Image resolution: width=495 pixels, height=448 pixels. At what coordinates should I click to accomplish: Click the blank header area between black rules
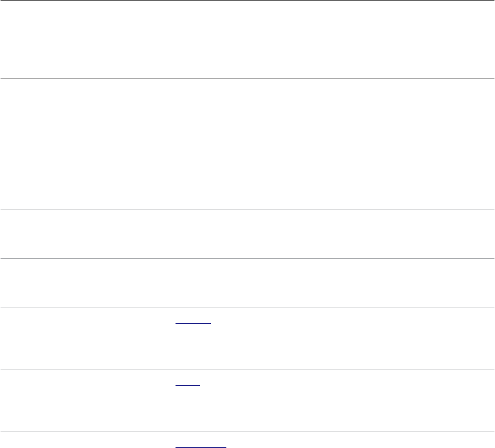(247, 40)
